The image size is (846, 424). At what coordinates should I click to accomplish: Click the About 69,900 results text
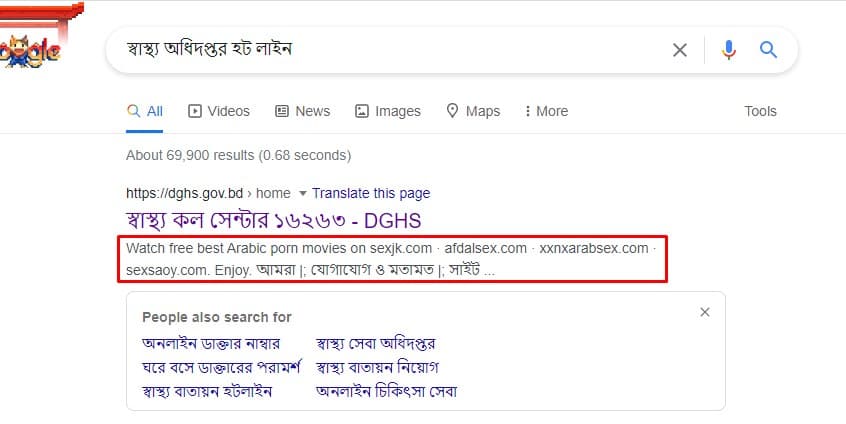(x=238, y=155)
